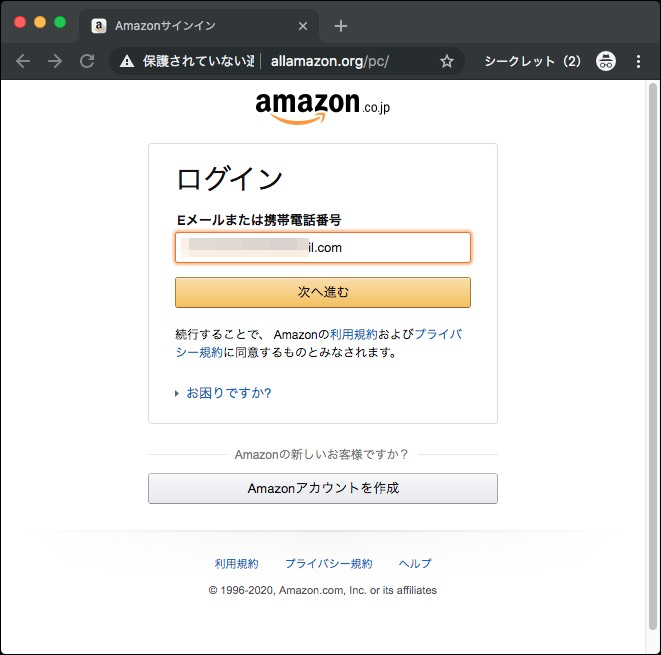Open the ヘルプ link in the footer
The width and height of the screenshot is (661, 655).
click(x=415, y=564)
